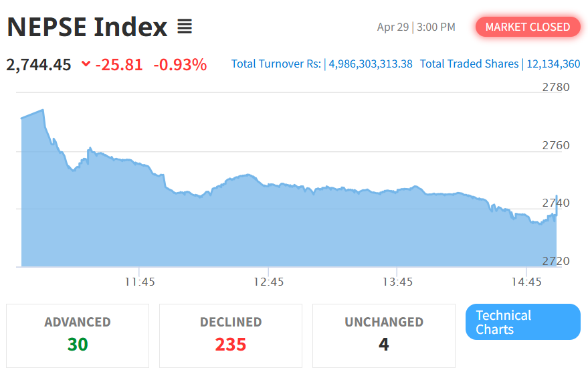Click the turnover amount 4,986,303,313.38
This screenshot has width=588, height=370.
[x=371, y=64]
